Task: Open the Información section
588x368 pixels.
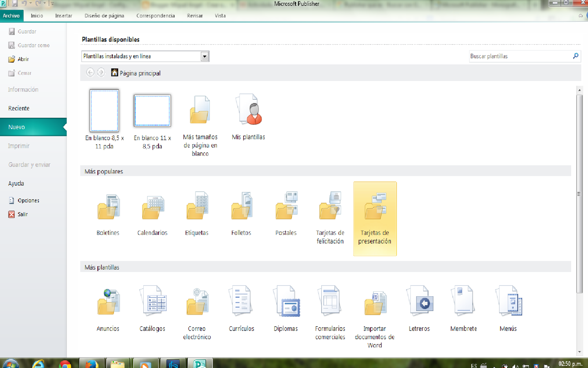Action: point(23,89)
